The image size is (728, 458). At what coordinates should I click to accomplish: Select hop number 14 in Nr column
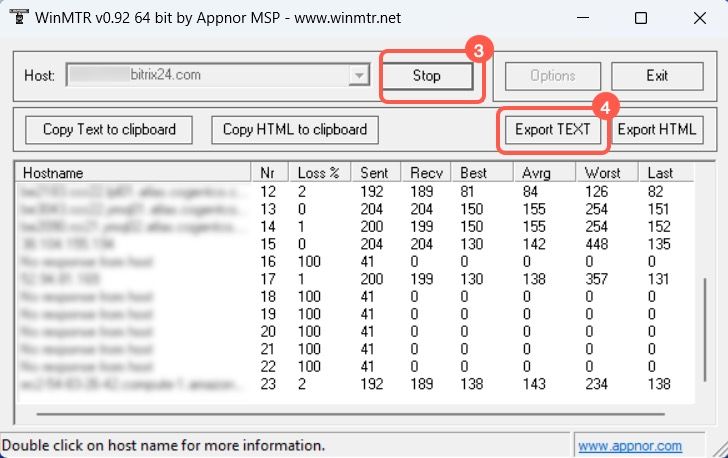click(x=268, y=227)
